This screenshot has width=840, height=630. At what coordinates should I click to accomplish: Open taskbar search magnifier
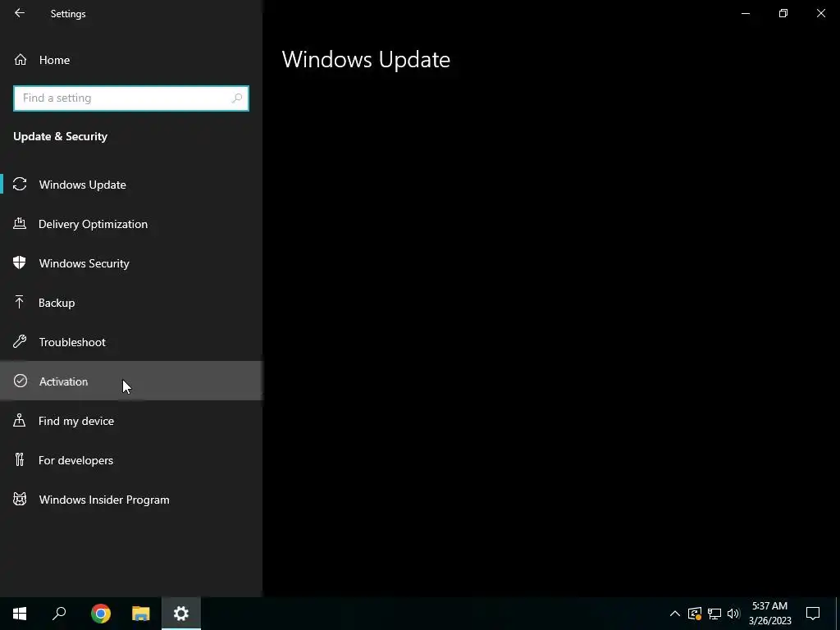coord(59,614)
